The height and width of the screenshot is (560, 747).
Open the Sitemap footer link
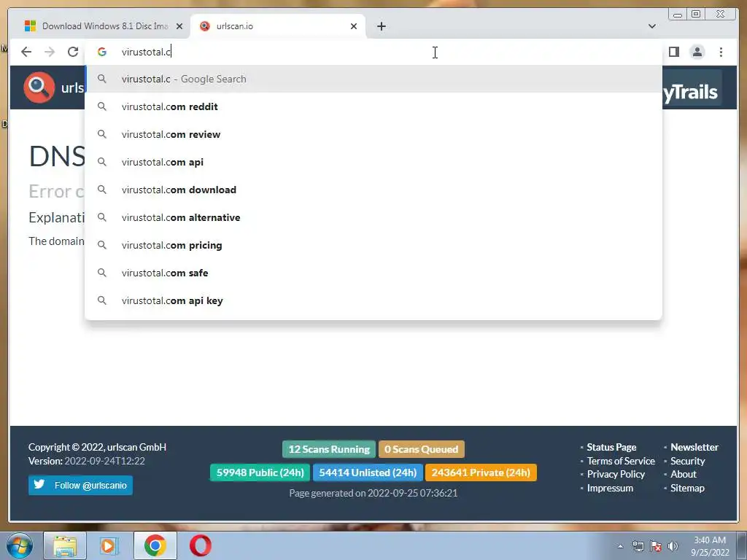pyautogui.click(x=687, y=488)
